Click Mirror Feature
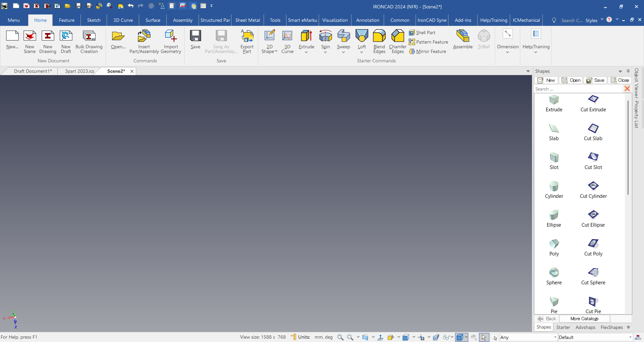The height and width of the screenshot is (342, 644). pyautogui.click(x=427, y=51)
